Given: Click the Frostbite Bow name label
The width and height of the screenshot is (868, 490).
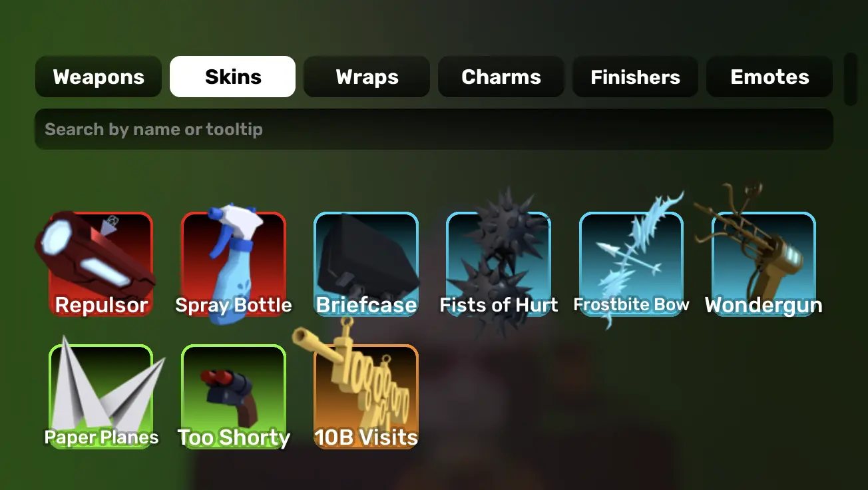Looking at the screenshot, I should coord(631,305).
